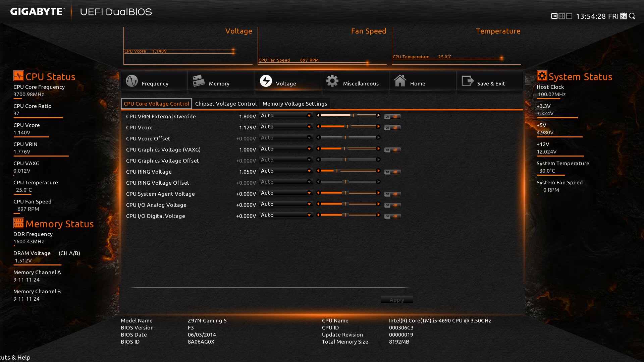Switch to Chipset Voltage Control tab

pos(226,104)
